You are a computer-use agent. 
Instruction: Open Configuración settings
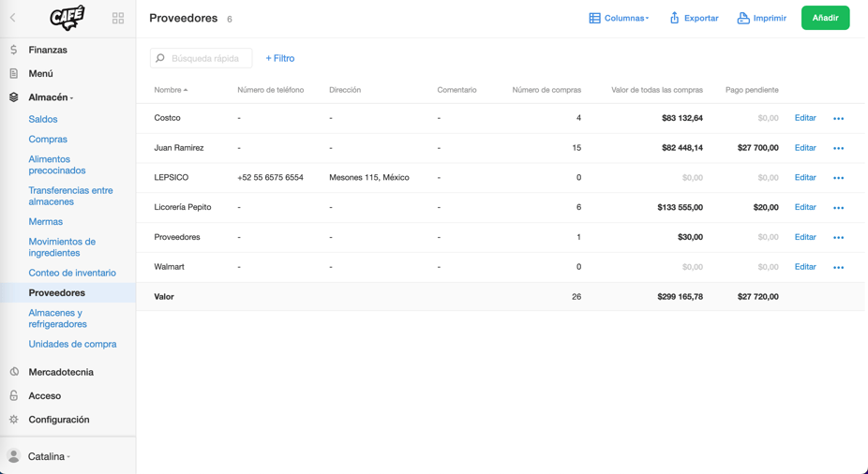[x=59, y=420]
